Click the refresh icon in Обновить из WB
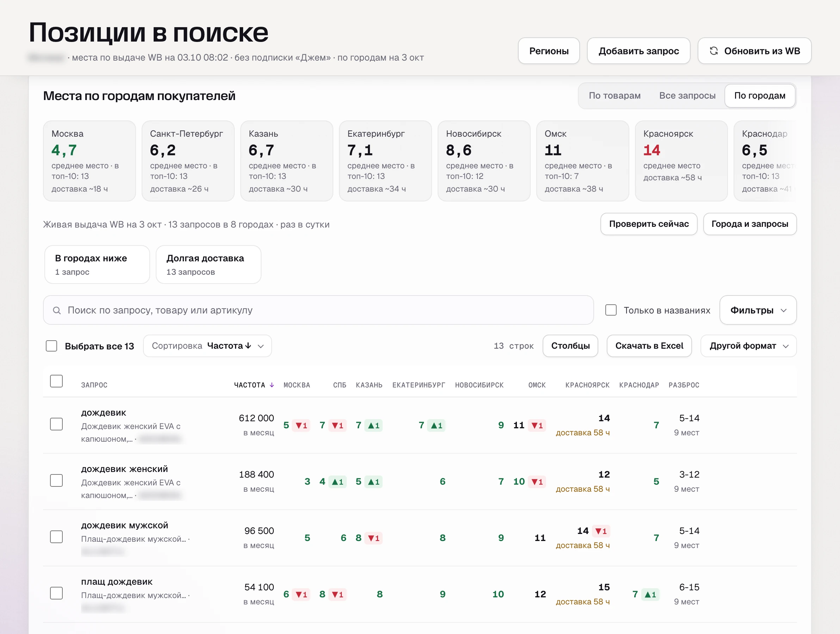840x634 pixels. pos(714,51)
